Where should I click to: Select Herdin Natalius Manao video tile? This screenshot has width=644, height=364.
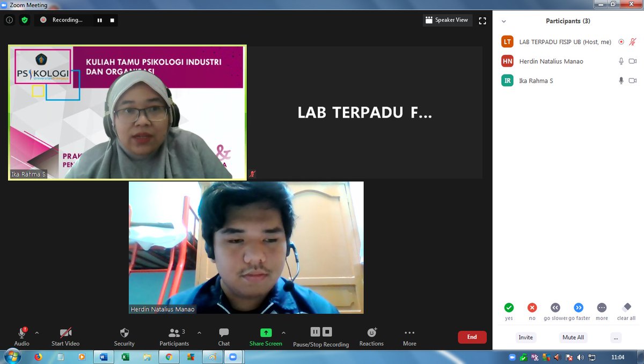click(246, 247)
